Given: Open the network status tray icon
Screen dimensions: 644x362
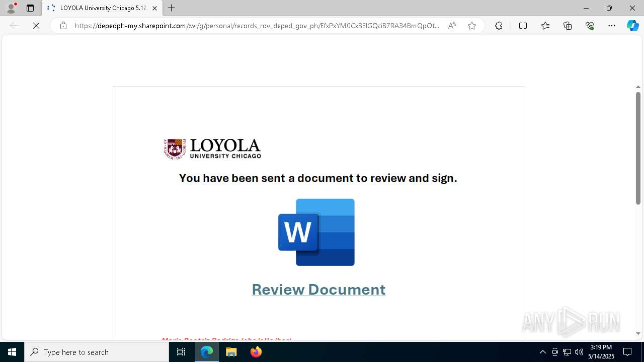Looking at the screenshot, I should (567, 352).
